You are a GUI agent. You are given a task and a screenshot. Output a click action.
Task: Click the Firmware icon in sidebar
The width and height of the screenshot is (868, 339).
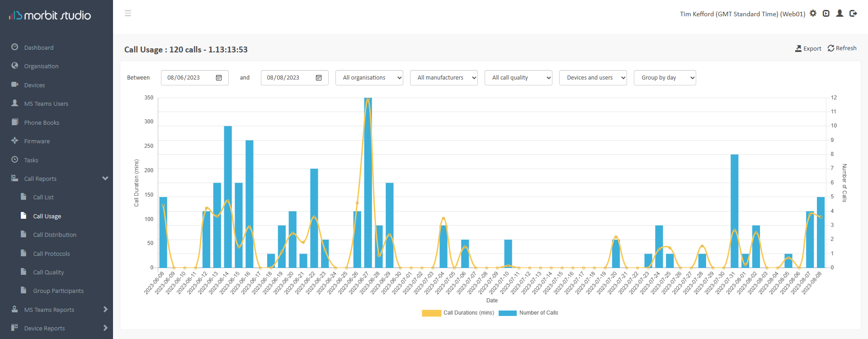pos(15,141)
